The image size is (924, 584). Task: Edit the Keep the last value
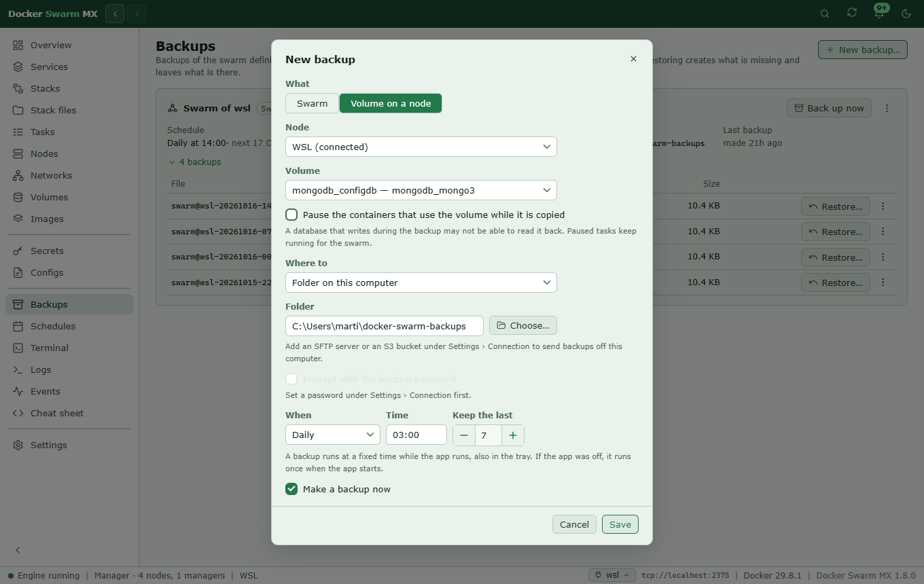click(x=488, y=435)
